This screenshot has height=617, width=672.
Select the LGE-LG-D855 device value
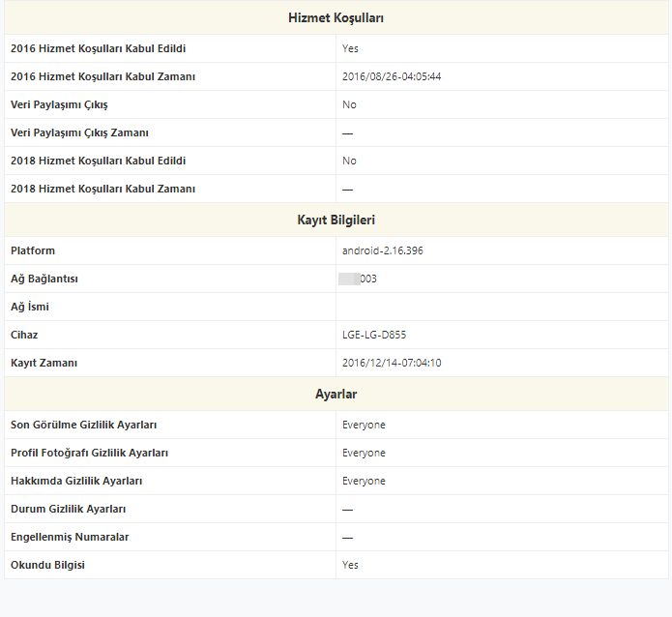(x=374, y=335)
